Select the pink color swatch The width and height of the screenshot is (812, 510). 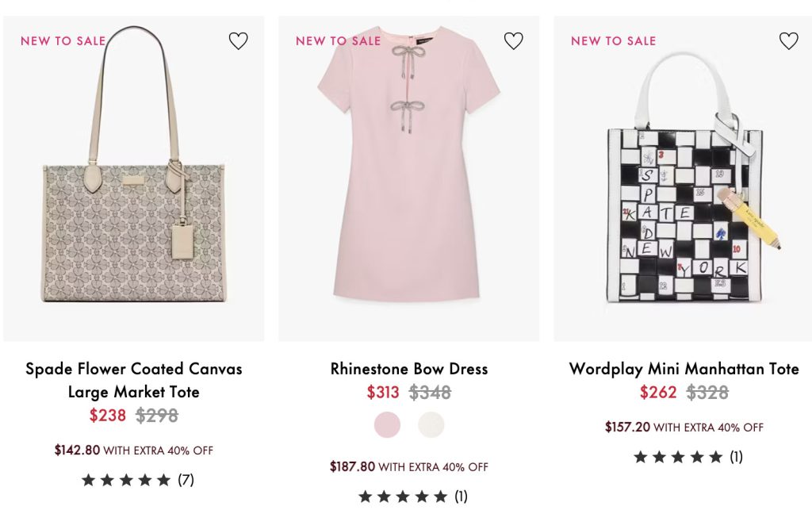pos(388,425)
